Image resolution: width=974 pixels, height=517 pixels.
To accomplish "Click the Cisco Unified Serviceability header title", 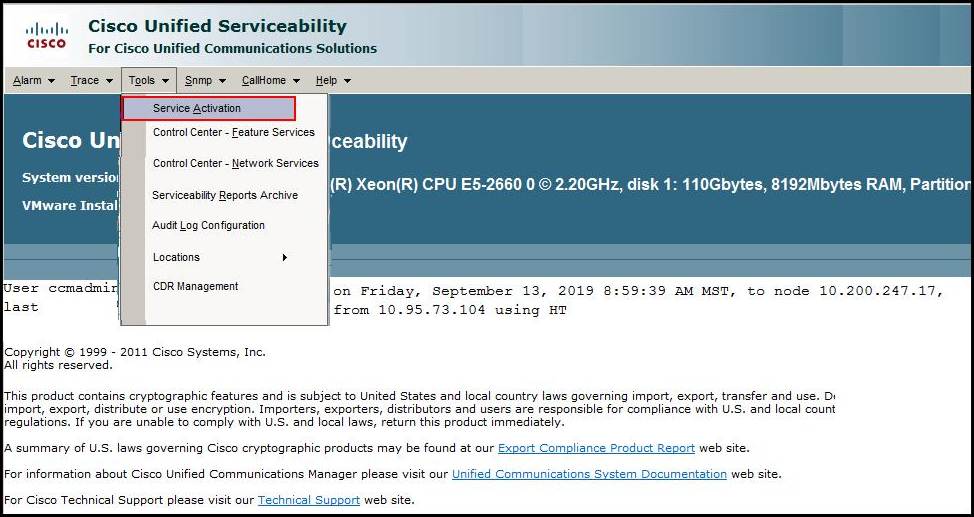I will click(x=217, y=26).
